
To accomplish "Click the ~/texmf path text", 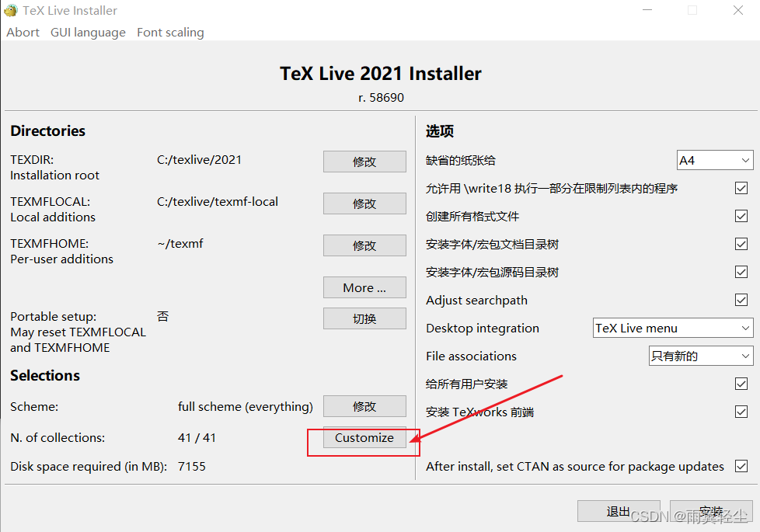I will click(x=180, y=243).
